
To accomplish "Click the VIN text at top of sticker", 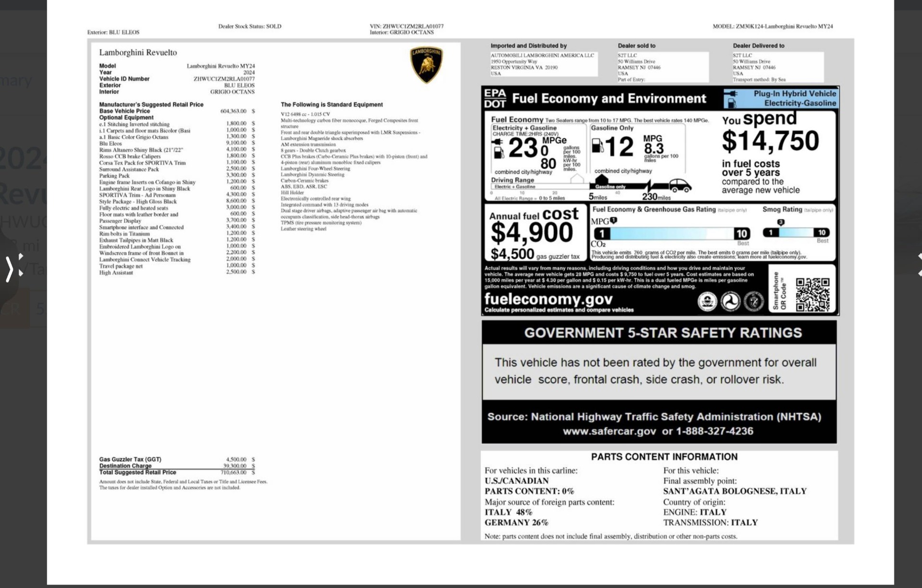I will point(406,26).
